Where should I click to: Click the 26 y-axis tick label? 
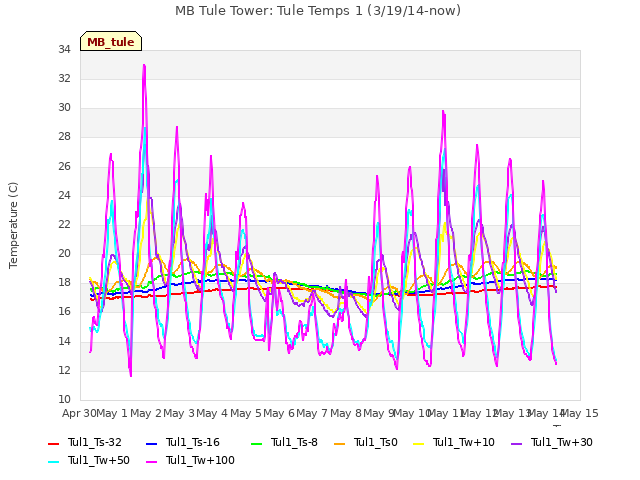pos(64,167)
